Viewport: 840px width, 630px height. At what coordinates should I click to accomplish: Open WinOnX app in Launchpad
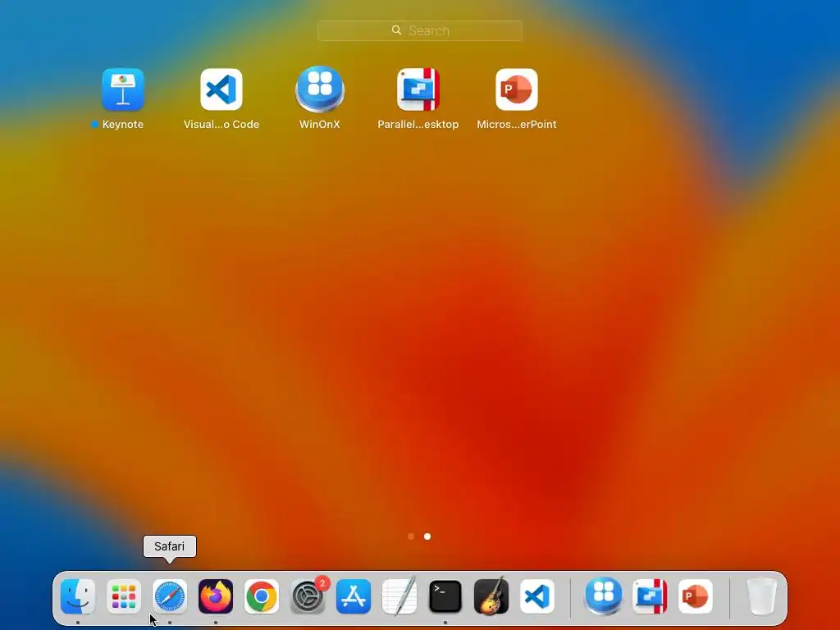(x=320, y=89)
